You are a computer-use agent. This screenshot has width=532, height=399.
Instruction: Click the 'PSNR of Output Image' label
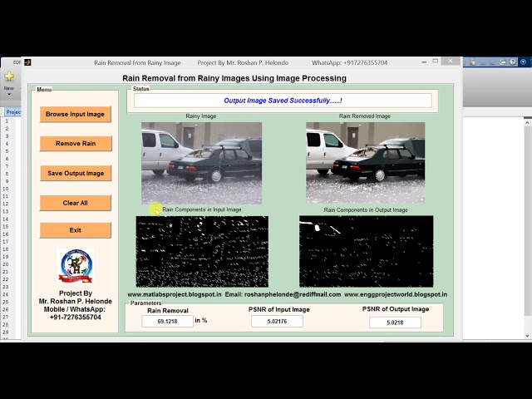click(396, 309)
